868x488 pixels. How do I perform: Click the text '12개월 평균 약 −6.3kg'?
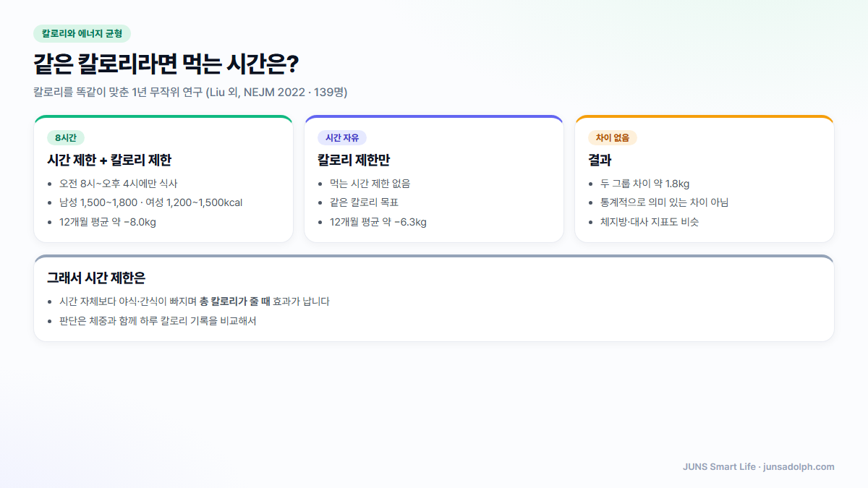tap(378, 222)
